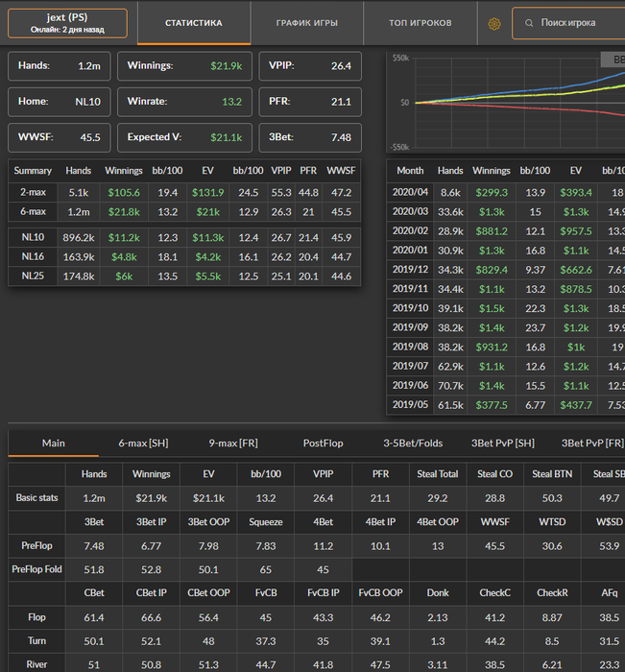Select the 2020/02 month row
625x672 pixels.
tap(506, 231)
